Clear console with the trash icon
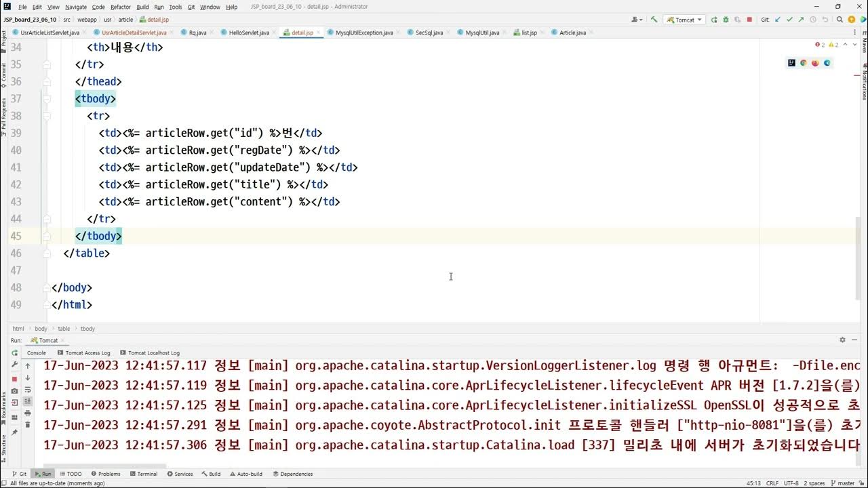The width and height of the screenshot is (868, 488). click(x=28, y=424)
